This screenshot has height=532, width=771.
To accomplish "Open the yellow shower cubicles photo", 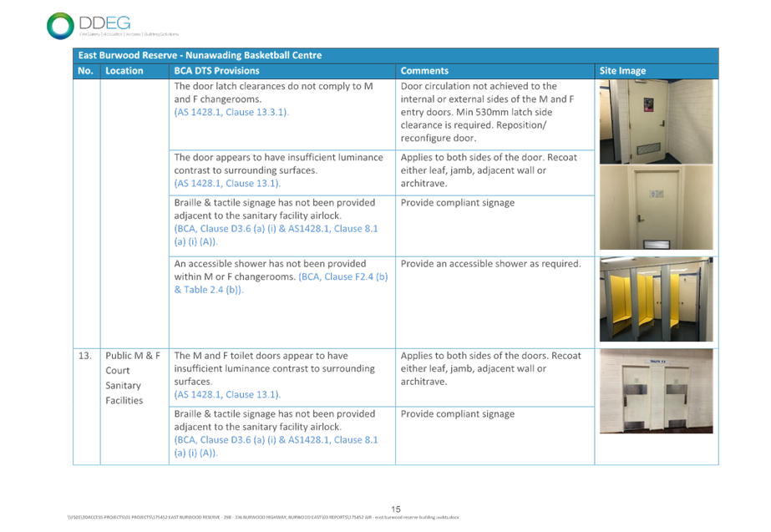I will tap(656, 300).
